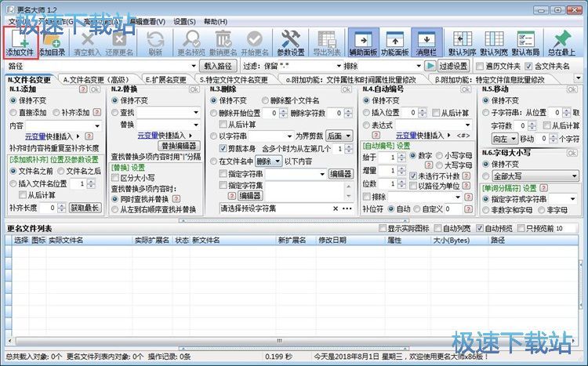Click the 撤销更名 toolbar icon
Image resolution: width=588 pixels, height=366 pixels.
pos(223,42)
